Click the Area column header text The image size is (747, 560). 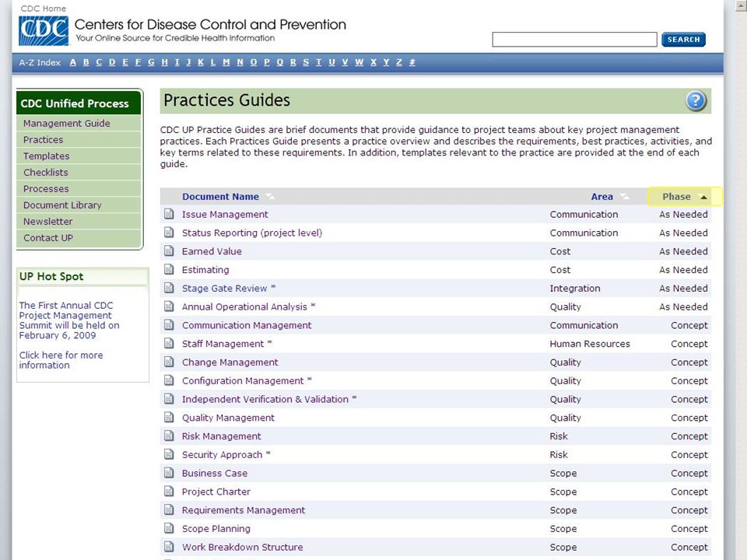(601, 197)
